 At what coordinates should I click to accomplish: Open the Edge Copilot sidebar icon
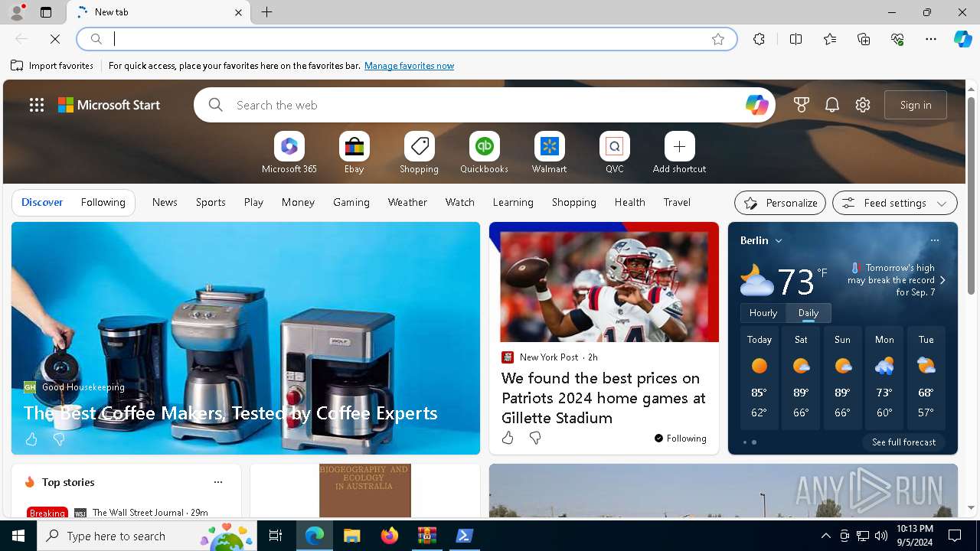(x=962, y=38)
